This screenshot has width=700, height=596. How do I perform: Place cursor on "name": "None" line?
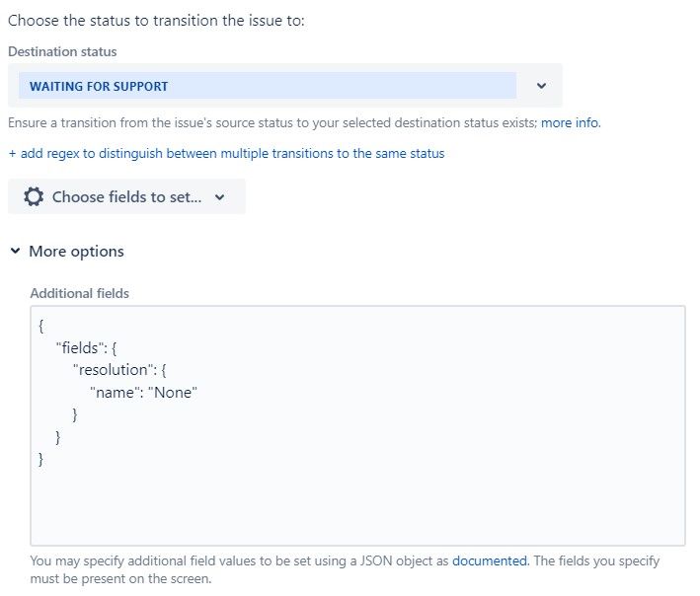point(143,393)
